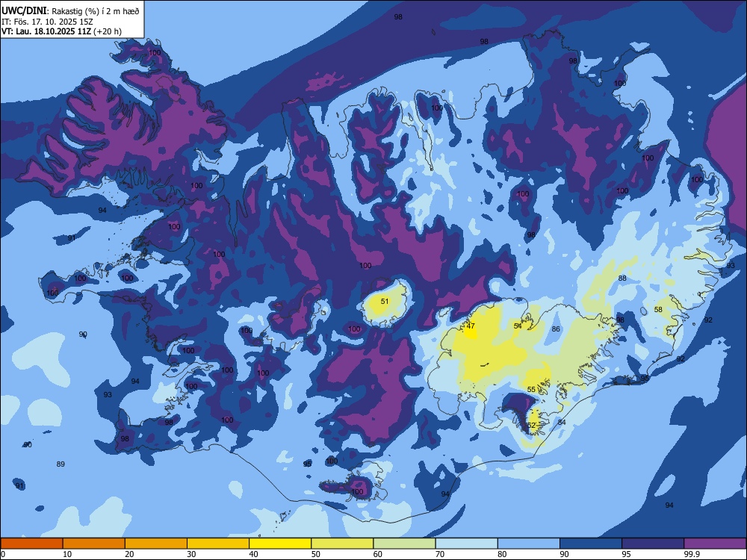Viewport: 747px width, 560px height.
Task: Click the '51' value on the yellow glacier
Action: (385, 302)
